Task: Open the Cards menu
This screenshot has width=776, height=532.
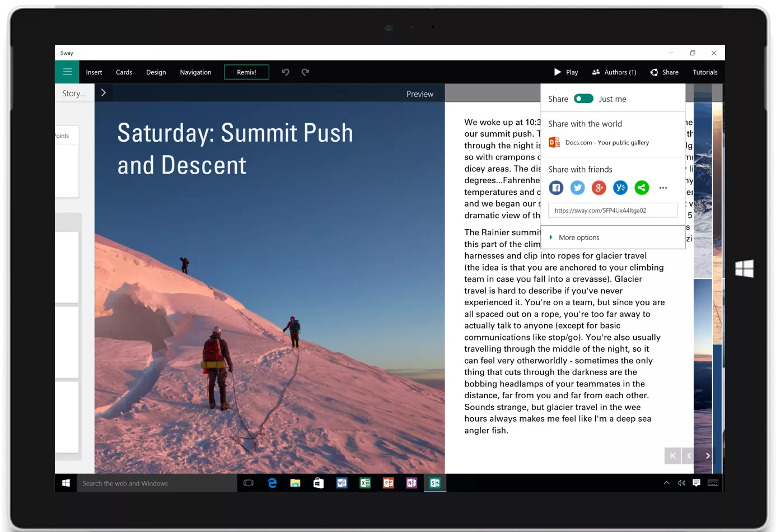Action: tap(124, 72)
